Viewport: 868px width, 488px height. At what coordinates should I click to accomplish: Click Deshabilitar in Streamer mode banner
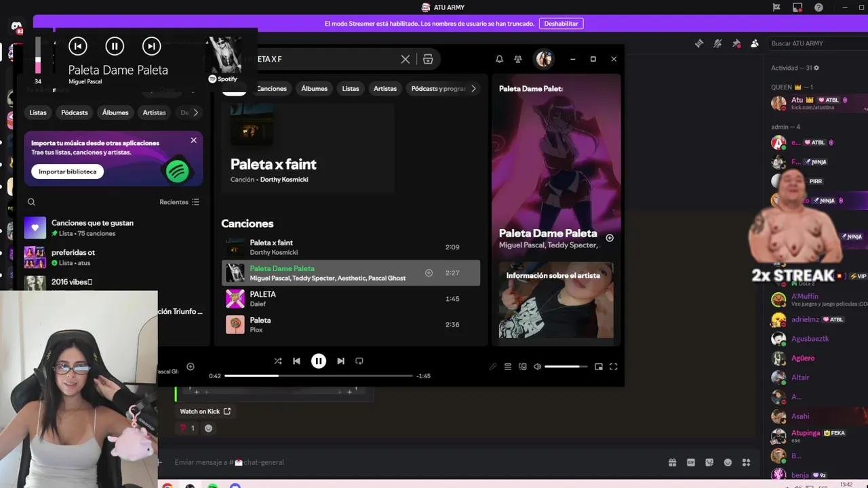pos(561,24)
